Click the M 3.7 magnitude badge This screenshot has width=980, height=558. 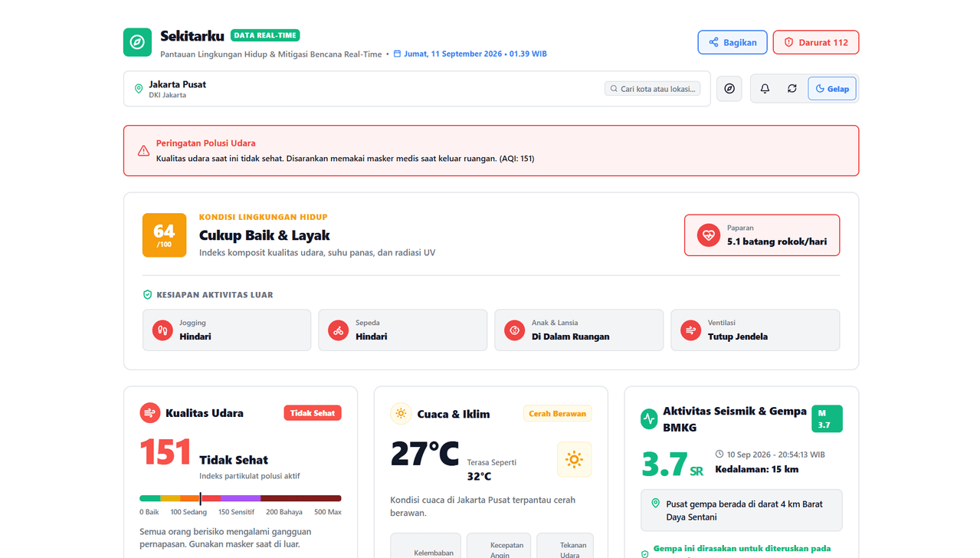pyautogui.click(x=827, y=419)
